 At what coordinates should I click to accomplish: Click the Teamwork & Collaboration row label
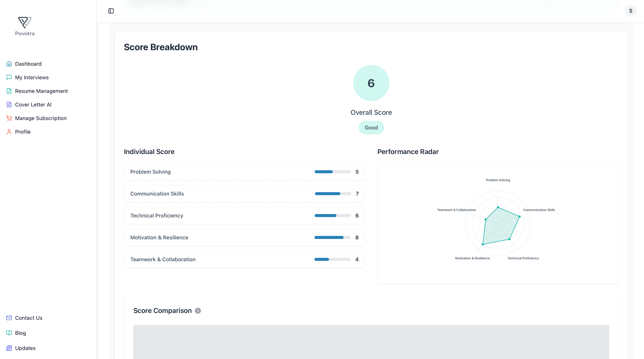click(x=163, y=259)
